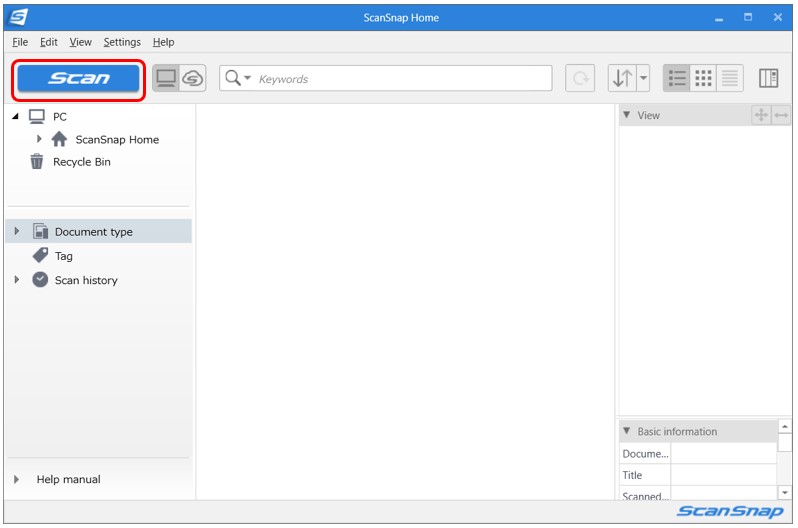Toggle the side panel layout icon
Image resolution: width=798 pixels, height=528 pixels.
768,78
